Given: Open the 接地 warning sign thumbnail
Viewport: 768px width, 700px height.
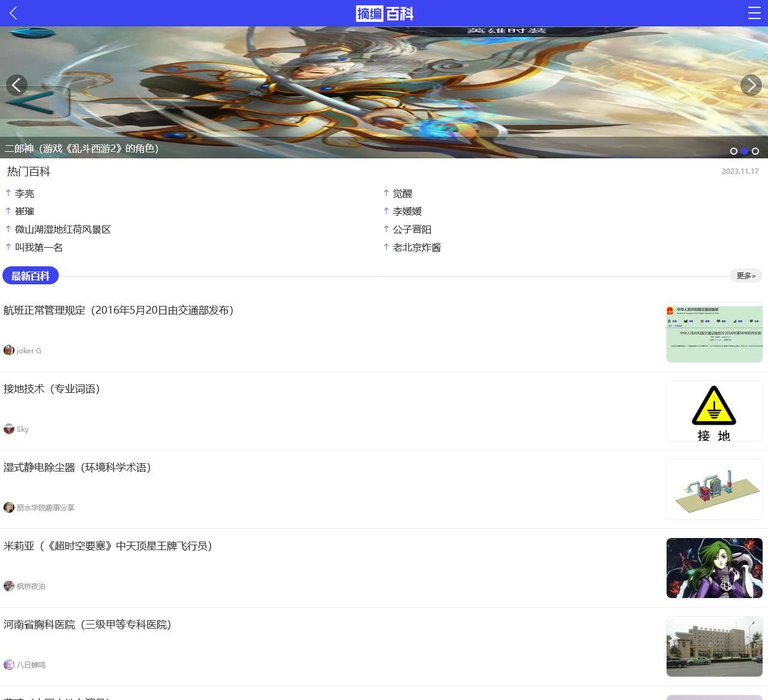Looking at the screenshot, I should click(x=715, y=411).
